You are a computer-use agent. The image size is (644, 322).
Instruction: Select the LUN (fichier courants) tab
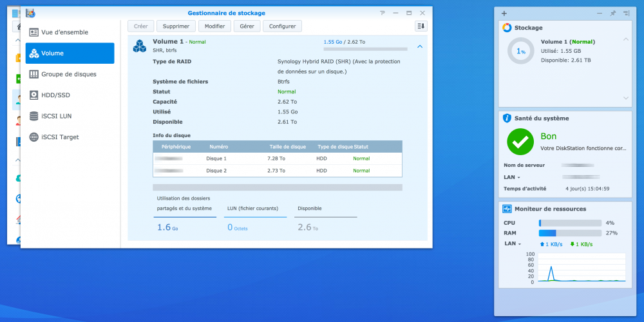pos(256,208)
